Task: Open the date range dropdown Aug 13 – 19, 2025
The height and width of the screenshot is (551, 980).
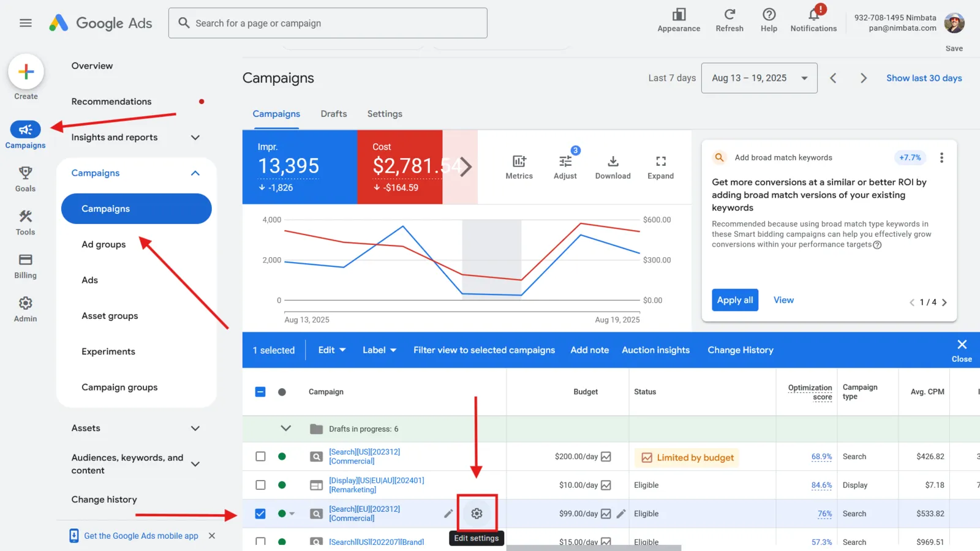Action: click(x=759, y=78)
